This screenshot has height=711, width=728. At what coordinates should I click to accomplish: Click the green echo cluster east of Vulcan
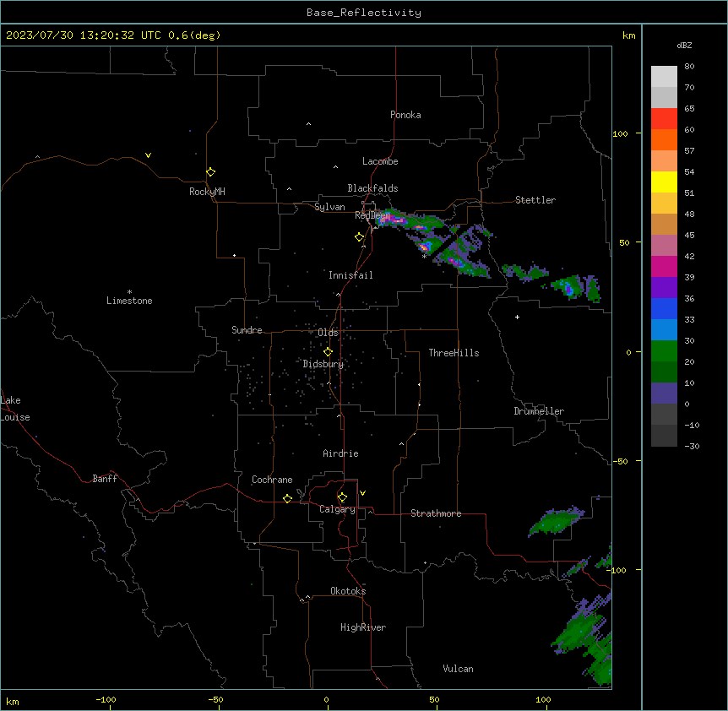(x=583, y=638)
